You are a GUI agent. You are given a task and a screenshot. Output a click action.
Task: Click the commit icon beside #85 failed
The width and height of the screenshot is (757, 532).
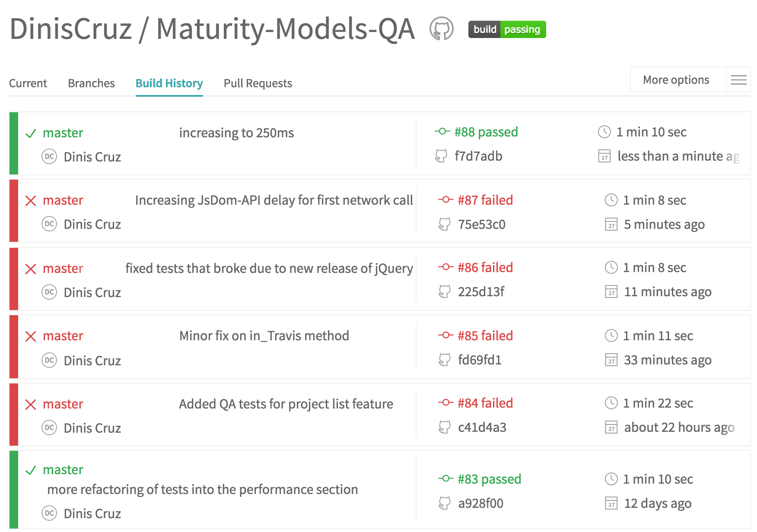[445, 336]
